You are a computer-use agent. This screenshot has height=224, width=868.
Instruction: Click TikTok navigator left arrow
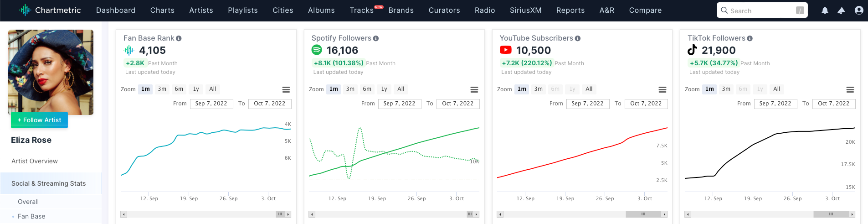[688, 214]
